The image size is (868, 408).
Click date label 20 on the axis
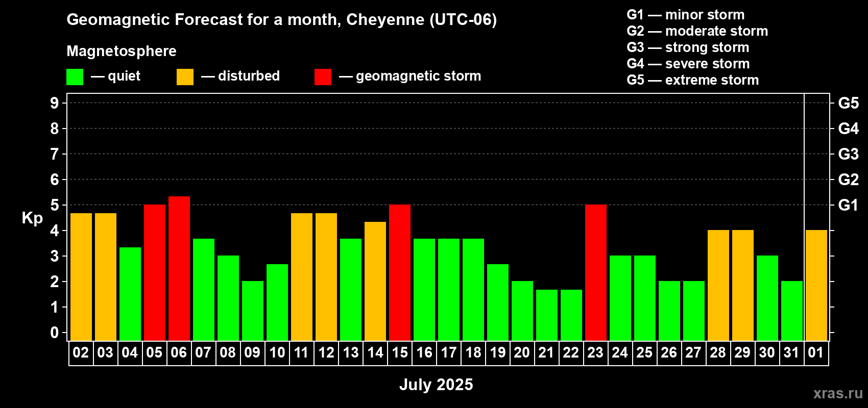click(522, 352)
